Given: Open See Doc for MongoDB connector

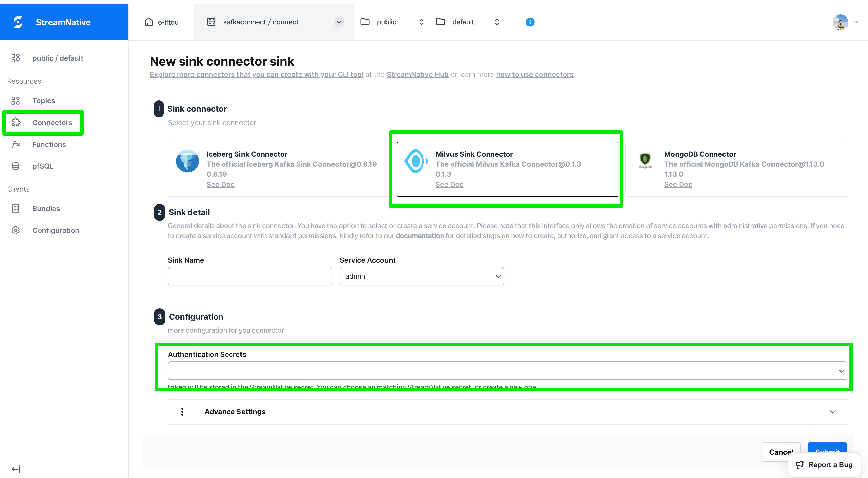Looking at the screenshot, I should click(678, 185).
